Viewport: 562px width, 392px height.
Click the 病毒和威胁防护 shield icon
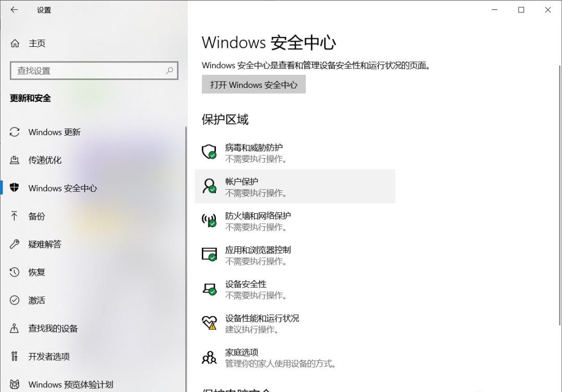tap(209, 152)
